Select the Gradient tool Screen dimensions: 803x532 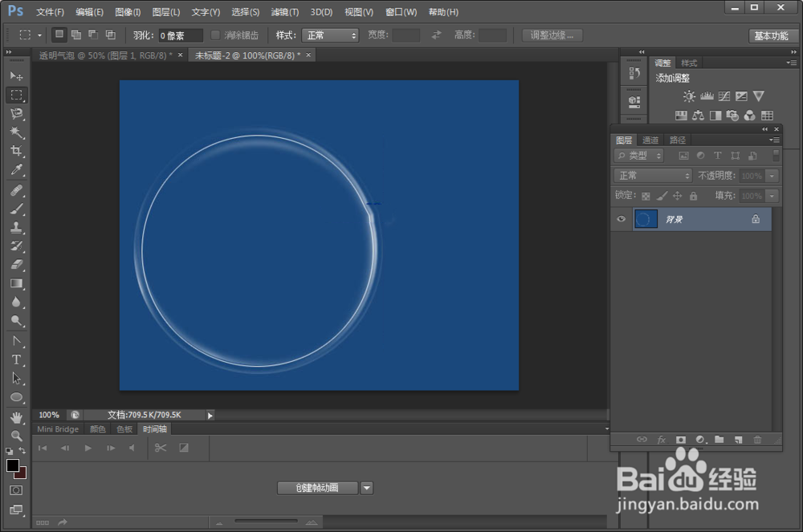coord(16,283)
